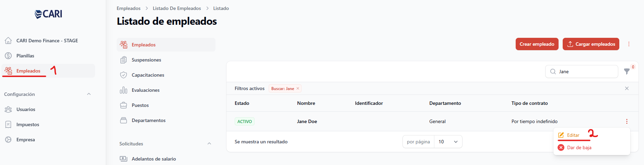Open CARI Demo Finance - STAGE home
The width and height of the screenshot is (644, 165).
pos(47,41)
